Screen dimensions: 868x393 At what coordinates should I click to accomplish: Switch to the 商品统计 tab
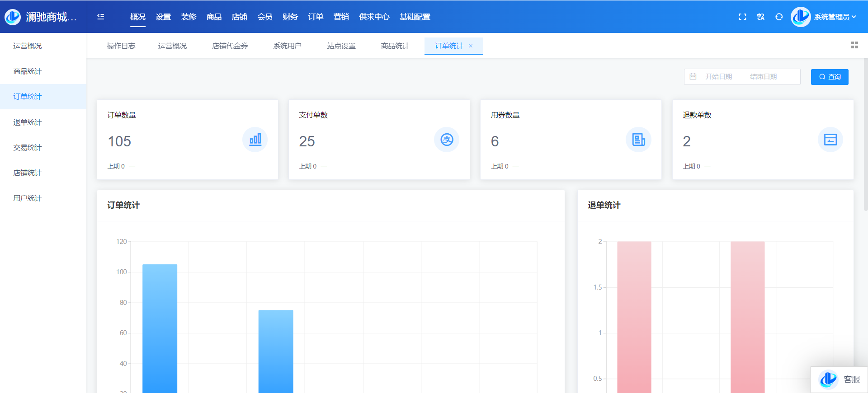pos(395,46)
